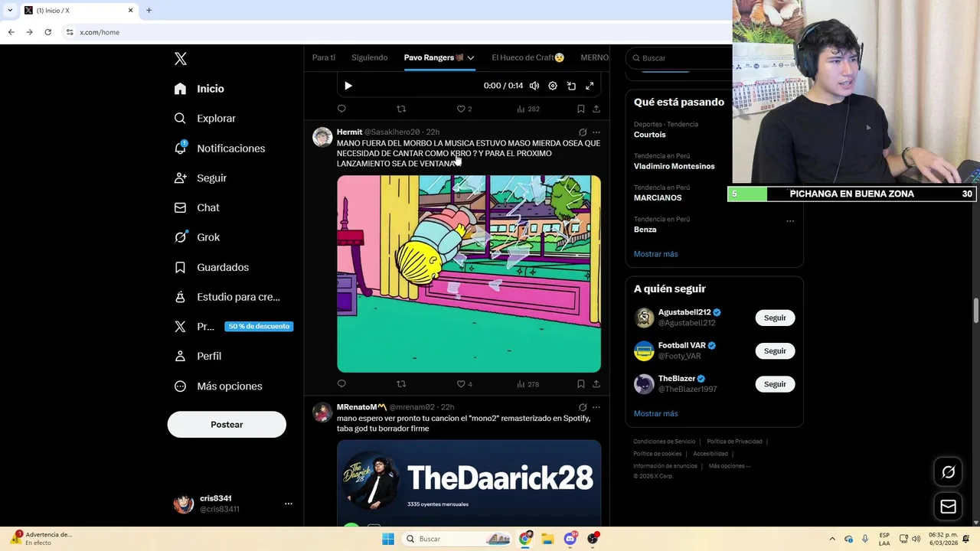Open Estudio para creadores item
The width and height of the screenshot is (980, 551).
tap(227, 297)
